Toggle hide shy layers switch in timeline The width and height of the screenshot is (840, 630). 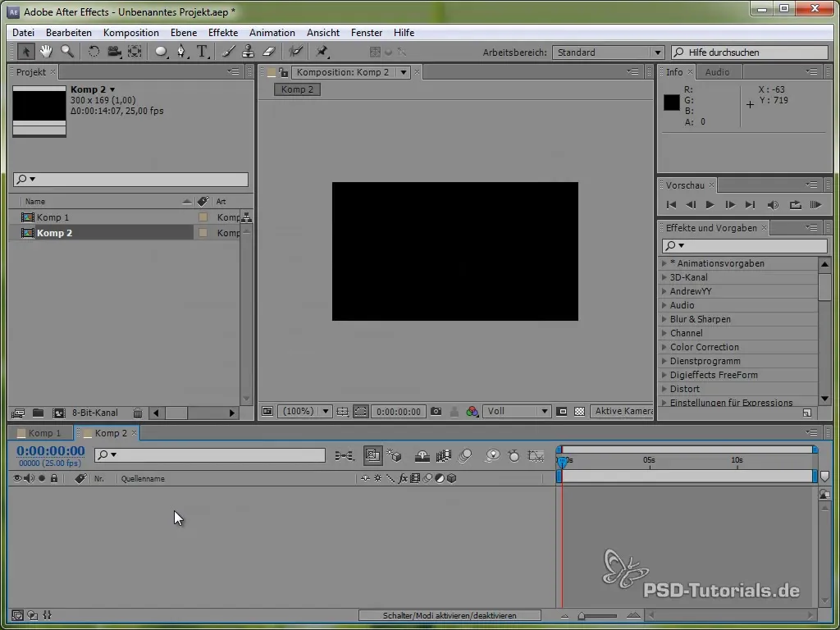pyautogui.click(x=422, y=456)
